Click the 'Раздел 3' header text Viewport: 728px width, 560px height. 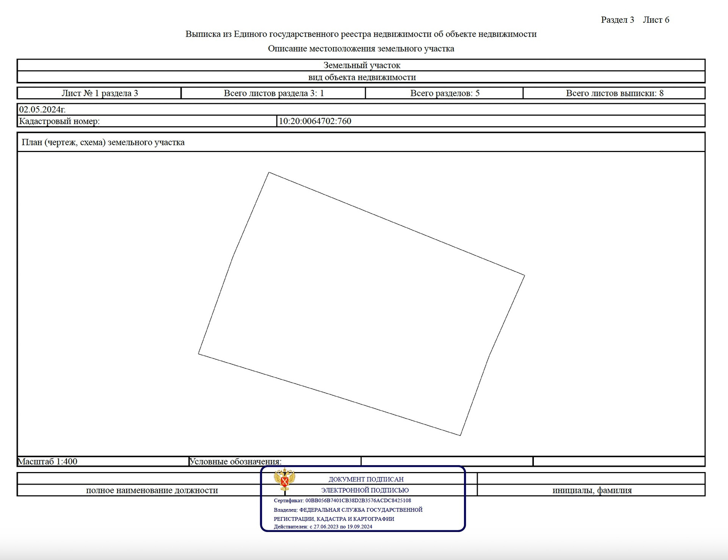pyautogui.click(x=617, y=20)
